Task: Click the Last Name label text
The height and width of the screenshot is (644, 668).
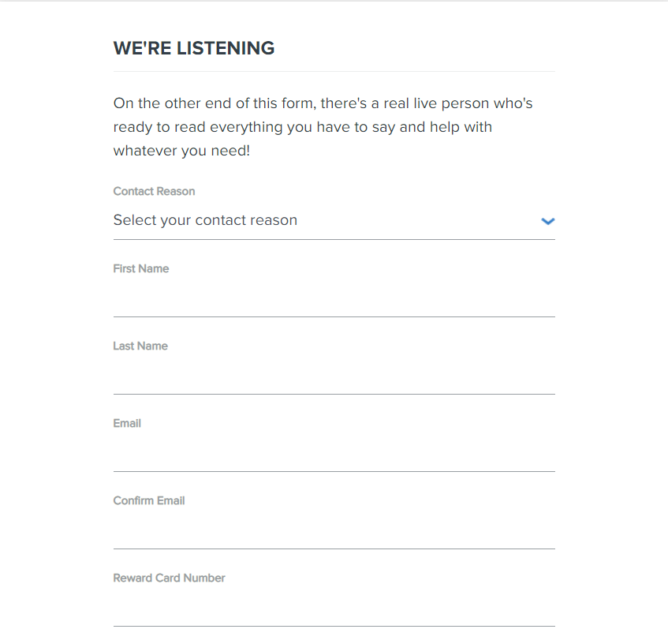Action: tap(140, 346)
